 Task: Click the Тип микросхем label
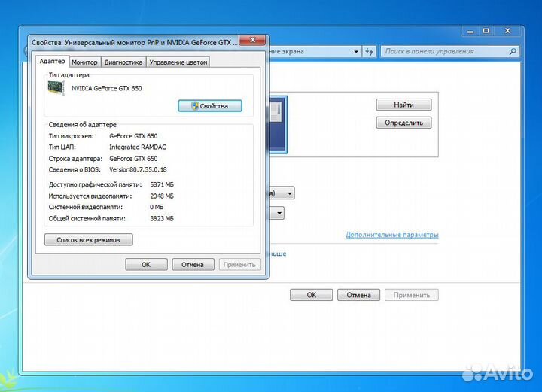[x=72, y=136]
